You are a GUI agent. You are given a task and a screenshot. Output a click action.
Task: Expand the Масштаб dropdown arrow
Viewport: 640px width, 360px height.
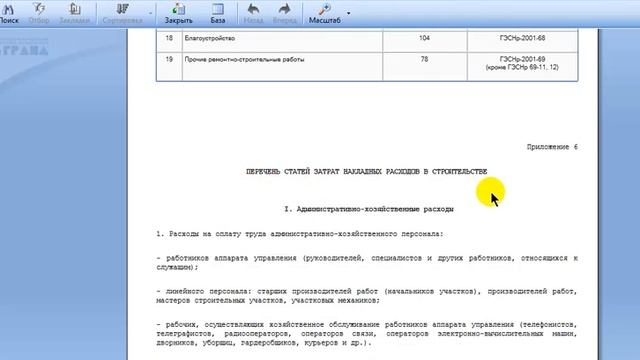(x=349, y=13)
